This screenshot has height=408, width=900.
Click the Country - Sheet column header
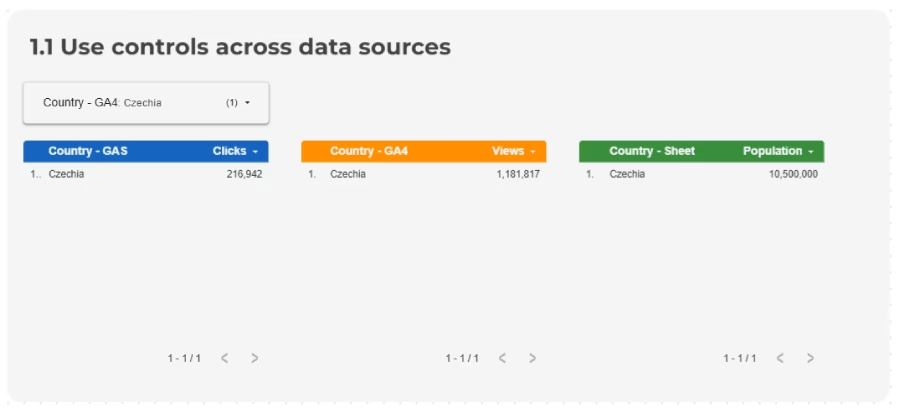click(652, 151)
